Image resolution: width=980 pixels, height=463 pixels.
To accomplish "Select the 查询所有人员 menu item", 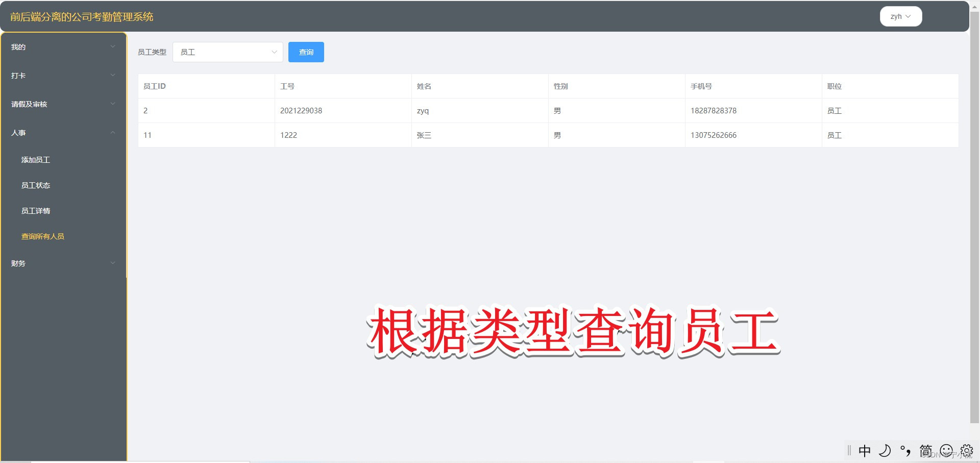I will [x=63, y=236].
